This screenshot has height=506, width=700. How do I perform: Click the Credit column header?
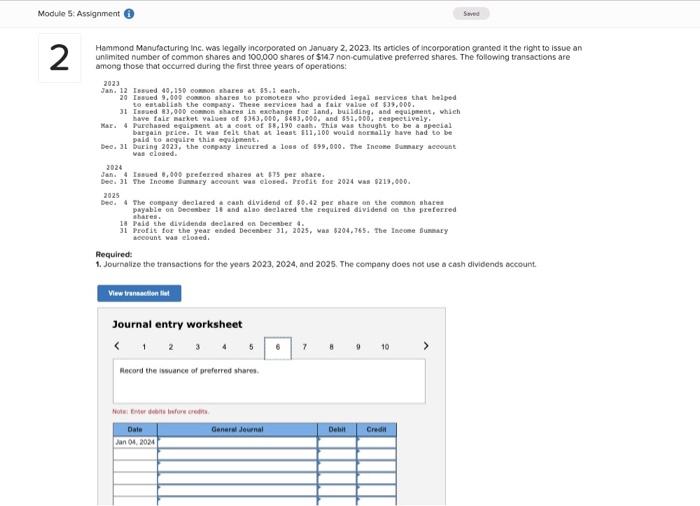click(376, 430)
